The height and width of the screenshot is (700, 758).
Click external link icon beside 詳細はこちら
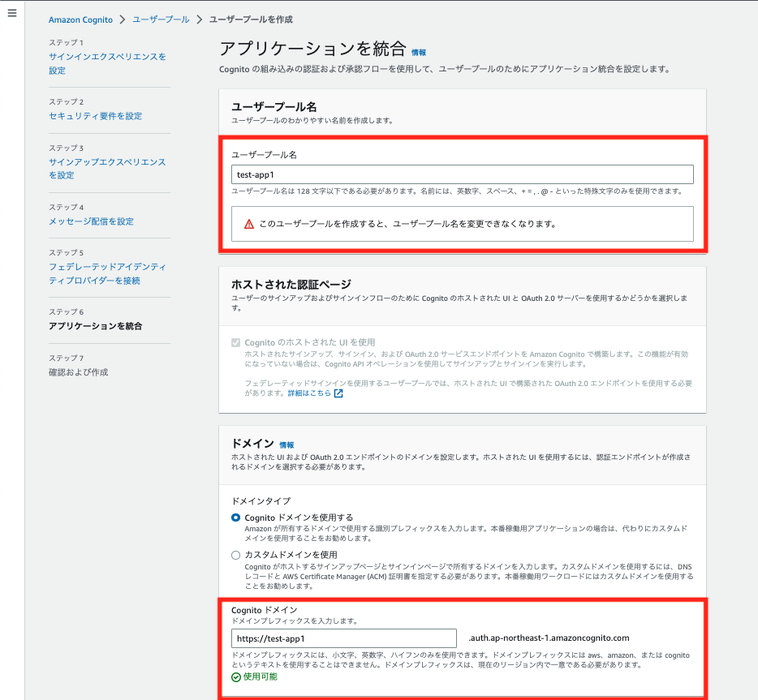338,393
